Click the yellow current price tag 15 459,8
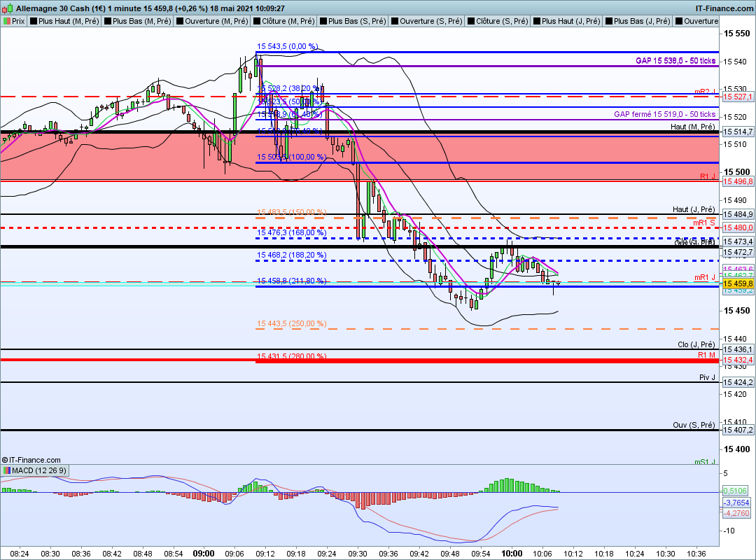Screen dimensions: 756x560 [738, 283]
